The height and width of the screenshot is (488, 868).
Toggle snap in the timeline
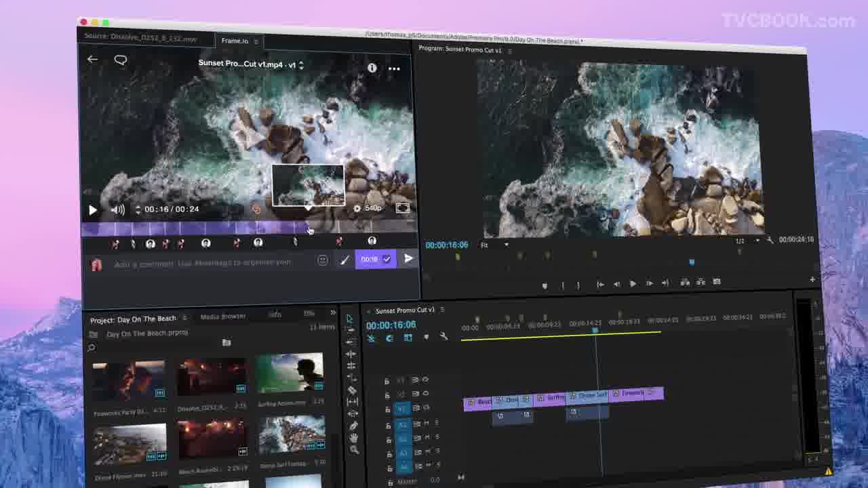point(389,338)
